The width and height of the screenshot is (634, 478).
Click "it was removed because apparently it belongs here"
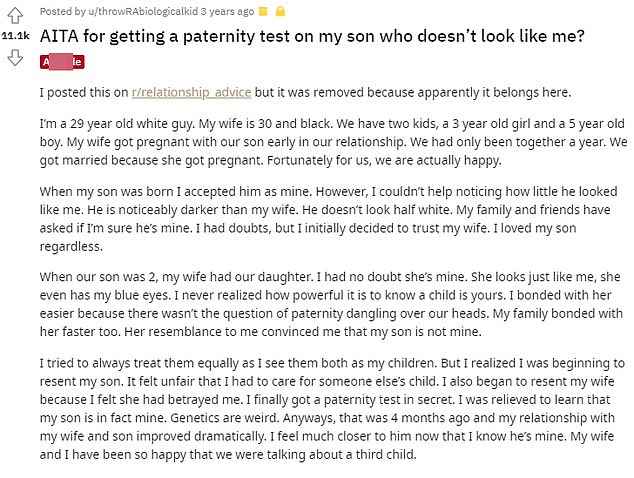[x=410, y=92]
